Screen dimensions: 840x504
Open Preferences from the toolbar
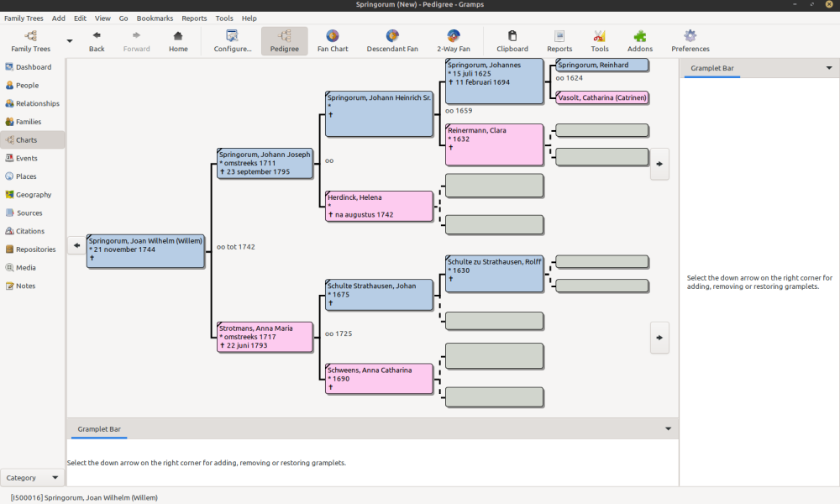690,40
